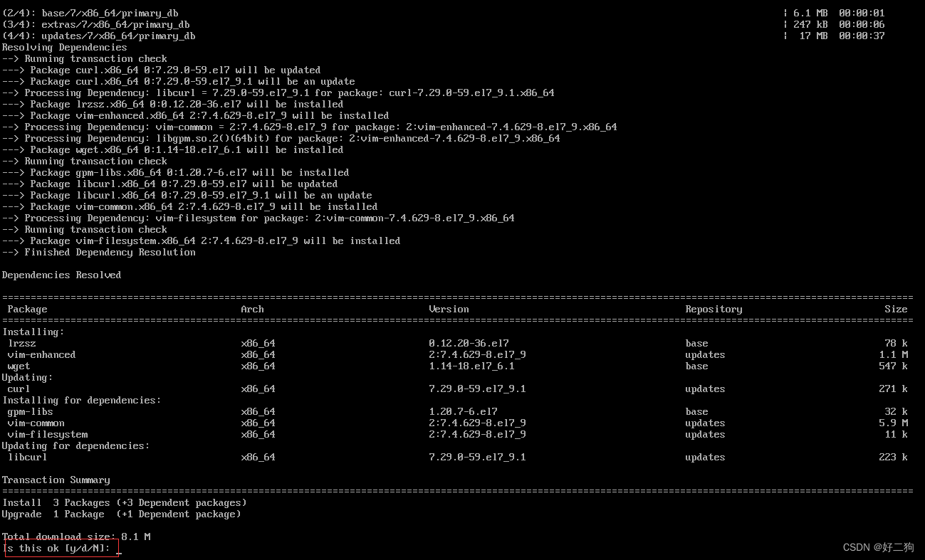Click the '5.9 M' size of vim-common
Viewport: 925px width, 560px height.
tap(893, 423)
